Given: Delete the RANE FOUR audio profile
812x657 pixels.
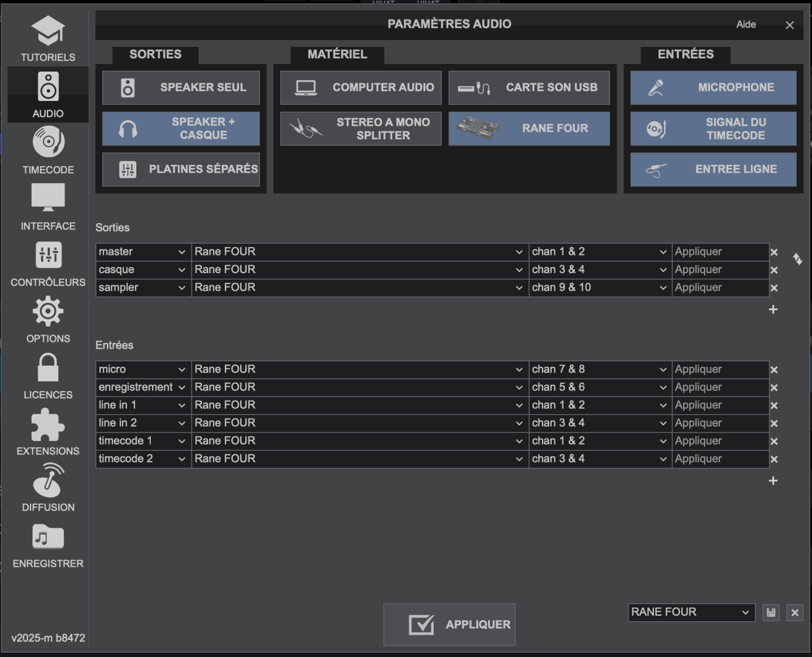Looking at the screenshot, I should click(795, 613).
